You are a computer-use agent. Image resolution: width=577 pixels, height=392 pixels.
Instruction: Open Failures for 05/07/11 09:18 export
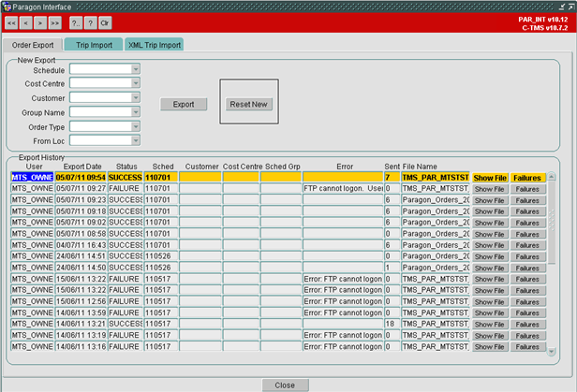click(527, 211)
